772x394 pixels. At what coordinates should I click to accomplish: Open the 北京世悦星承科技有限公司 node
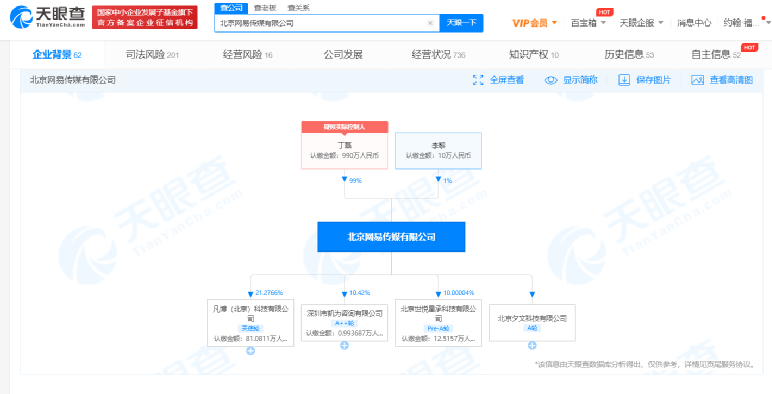(x=438, y=323)
